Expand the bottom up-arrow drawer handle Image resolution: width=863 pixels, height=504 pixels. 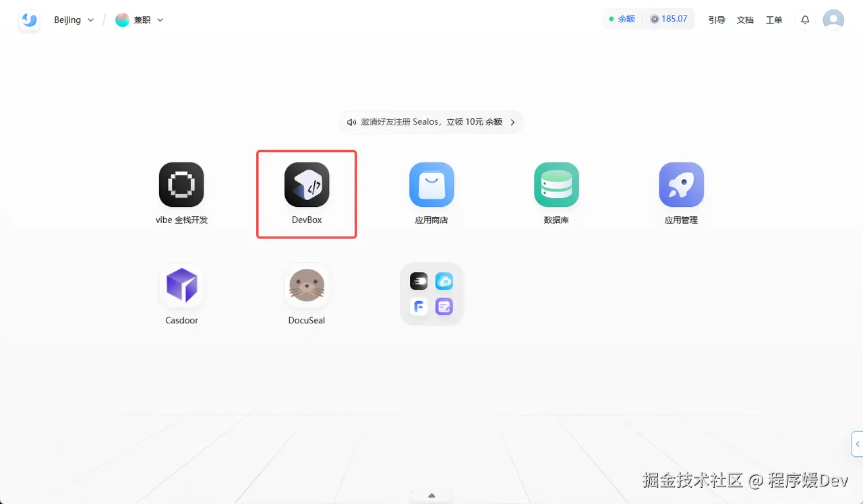click(431, 496)
